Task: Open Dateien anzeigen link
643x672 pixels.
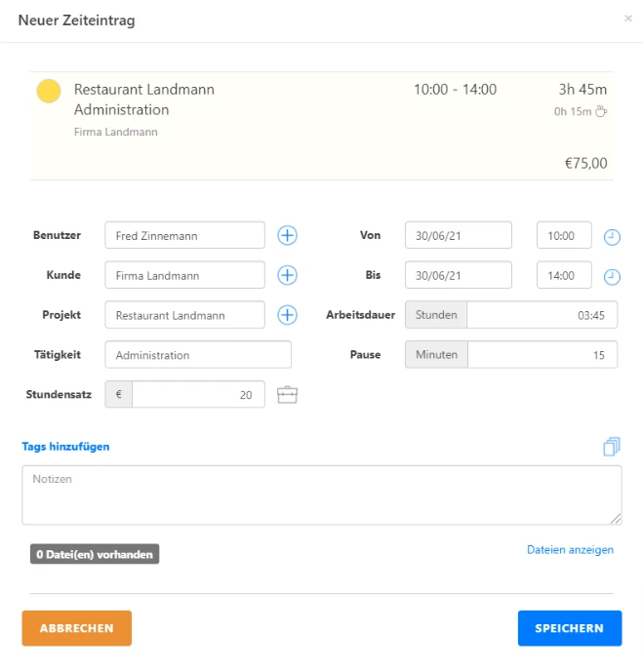Action: (x=570, y=550)
